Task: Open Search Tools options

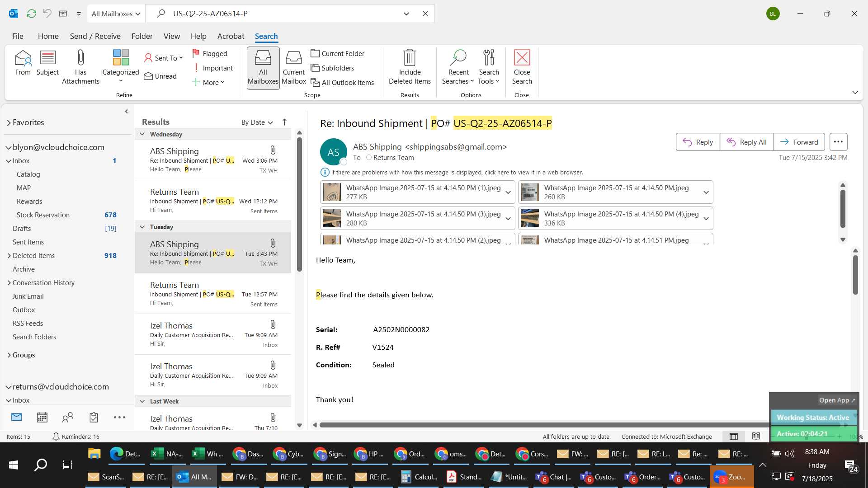Action: (489, 67)
